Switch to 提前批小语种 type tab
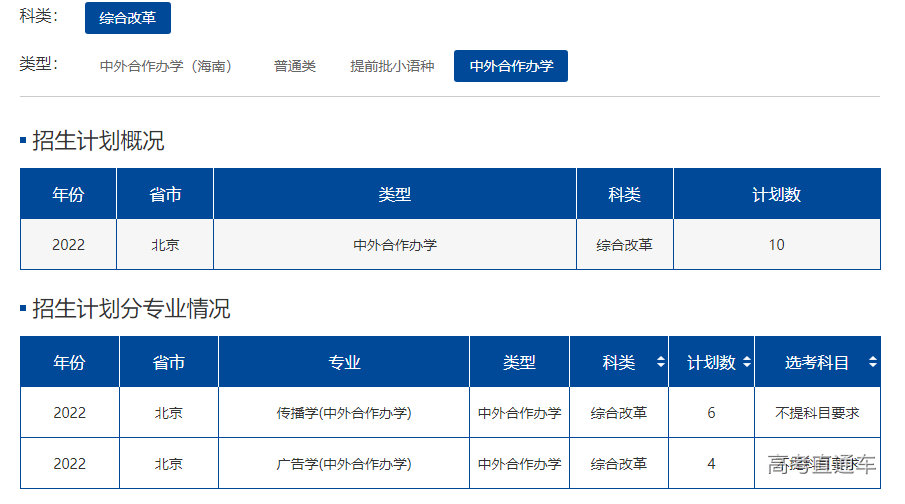The height and width of the screenshot is (504, 905). pos(392,66)
